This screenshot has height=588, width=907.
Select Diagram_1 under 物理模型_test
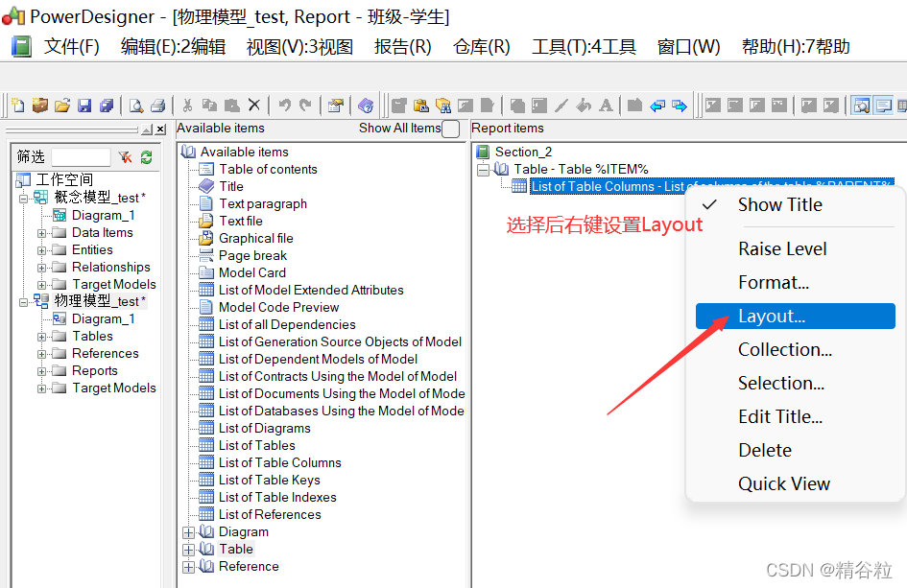click(x=103, y=319)
